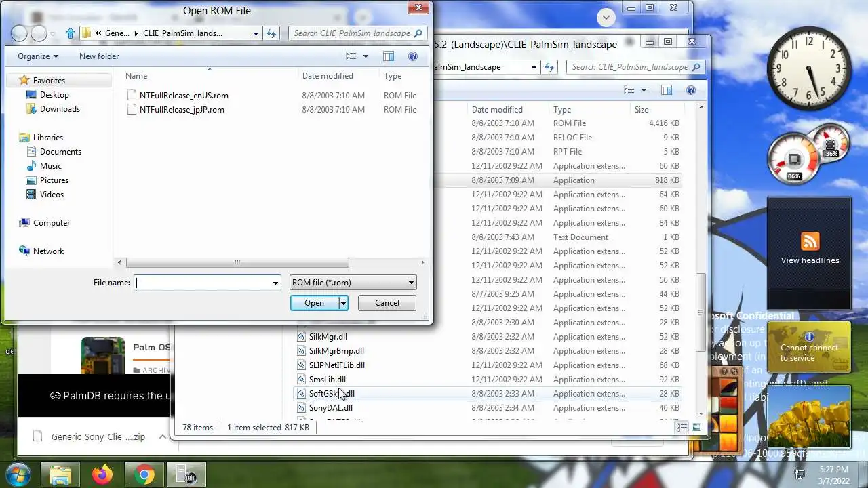The width and height of the screenshot is (868, 488).
Task: Refresh folder in Open ROM dialog
Action: pos(271,33)
